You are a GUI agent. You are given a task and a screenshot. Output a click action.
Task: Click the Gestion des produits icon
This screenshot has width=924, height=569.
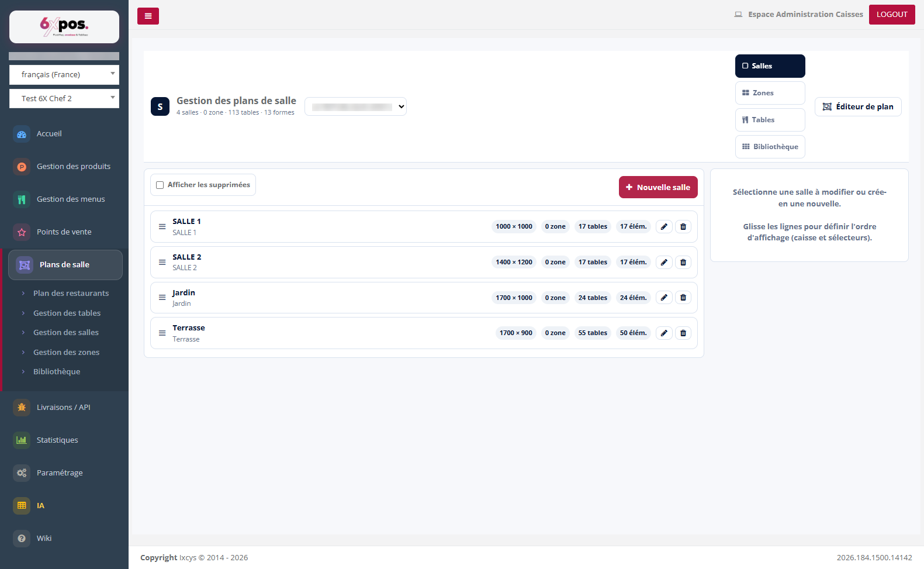[x=22, y=167]
